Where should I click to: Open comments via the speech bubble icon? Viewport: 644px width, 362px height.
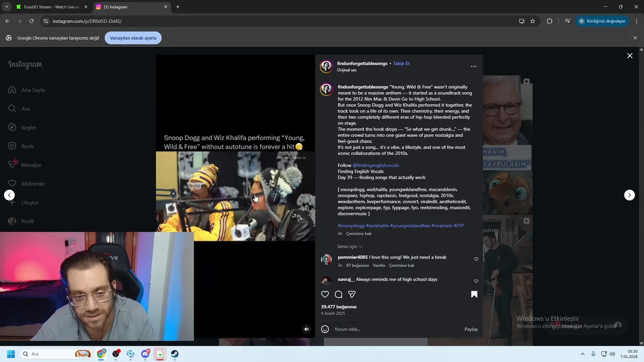339,294
